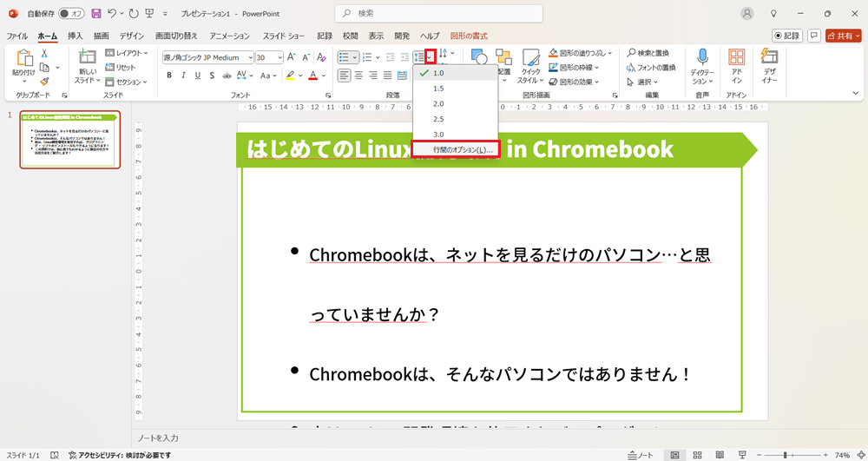Click New Slide (新しいスライド) icon
868x461 pixels.
(x=88, y=57)
